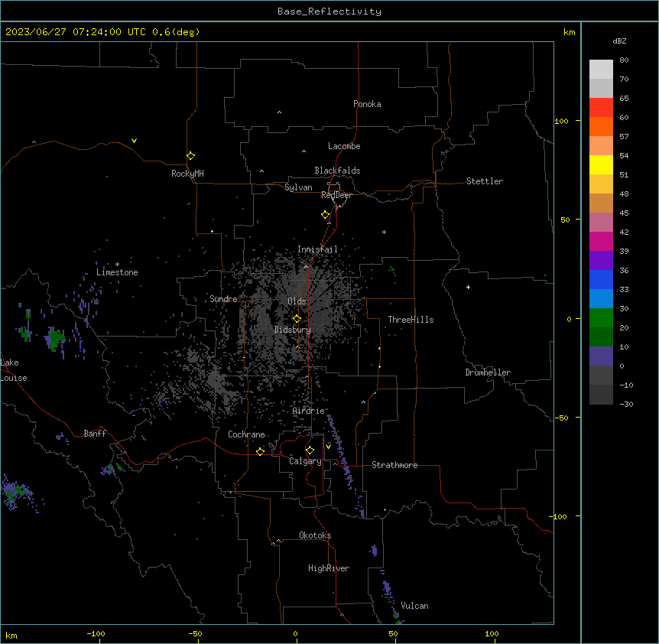Click the km unit label at top right
Image resolution: width=659 pixels, height=644 pixels.
pyautogui.click(x=569, y=32)
